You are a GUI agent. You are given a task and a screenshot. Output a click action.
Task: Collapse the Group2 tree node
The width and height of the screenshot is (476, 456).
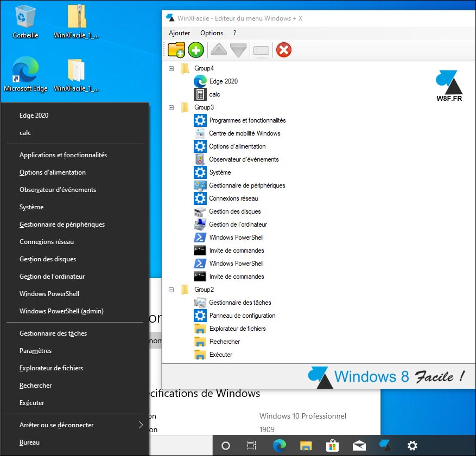(171, 290)
